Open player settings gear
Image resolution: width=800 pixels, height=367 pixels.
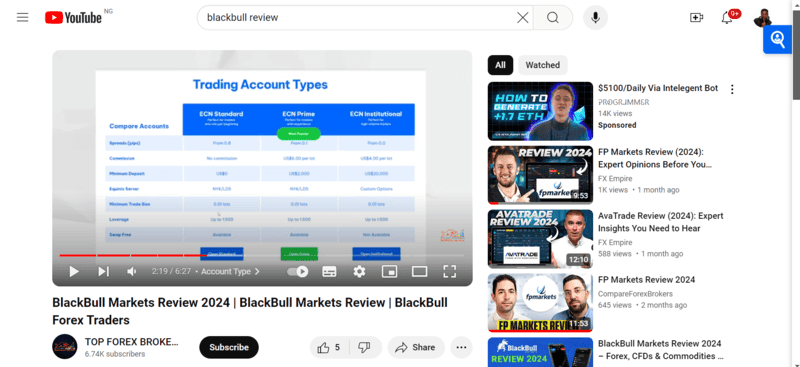[x=359, y=272]
